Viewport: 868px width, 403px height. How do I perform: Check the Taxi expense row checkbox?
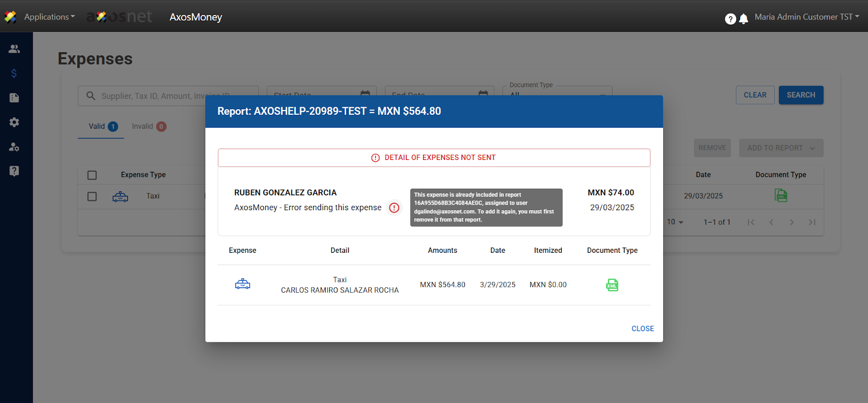(x=92, y=196)
